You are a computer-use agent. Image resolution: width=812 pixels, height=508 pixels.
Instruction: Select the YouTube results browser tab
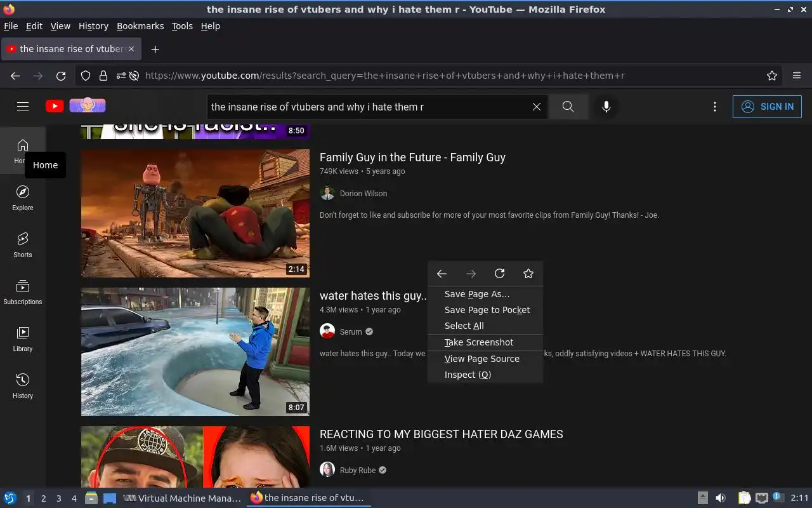[x=70, y=49]
